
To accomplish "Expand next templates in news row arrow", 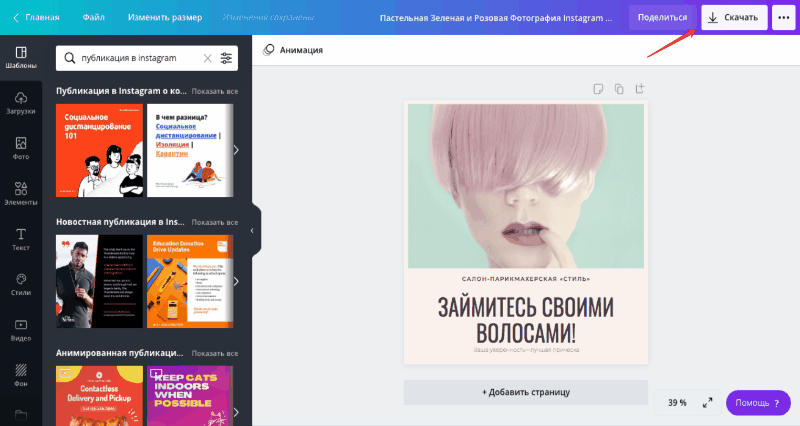I will (236, 281).
